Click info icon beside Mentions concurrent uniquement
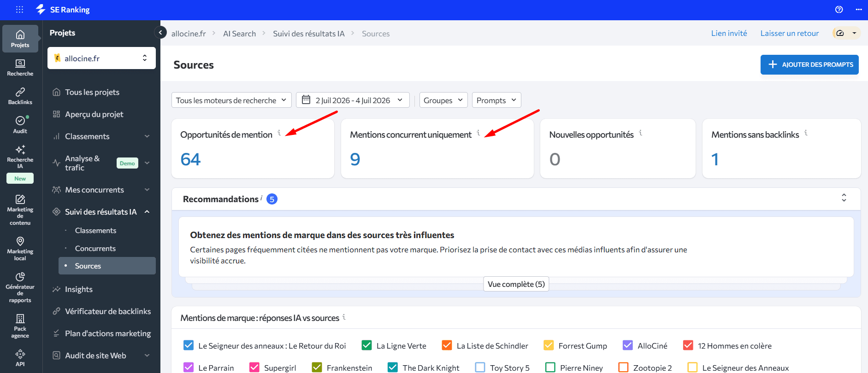This screenshot has width=868, height=373. tap(478, 133)
